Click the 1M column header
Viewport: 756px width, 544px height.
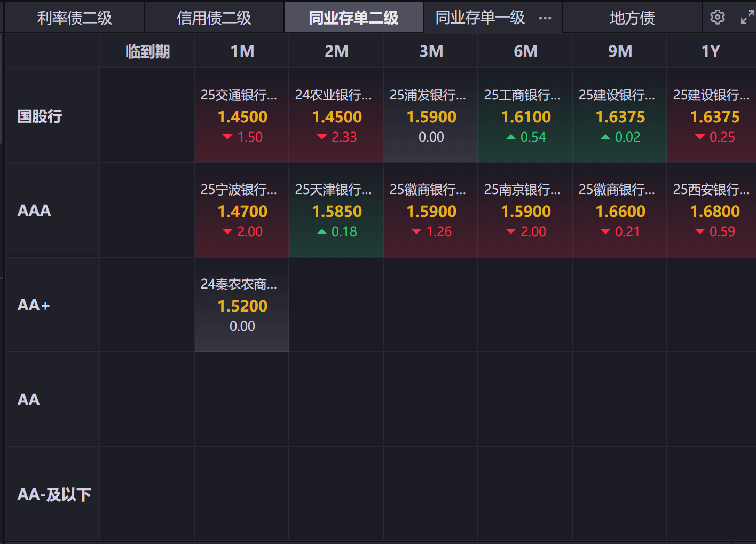point(242,51)
